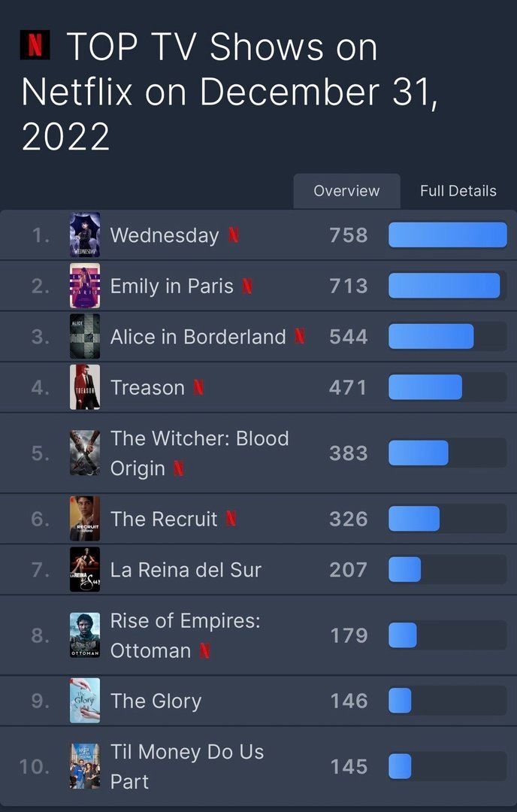Open the La Reina del Sur title

[x=186, y=570]
